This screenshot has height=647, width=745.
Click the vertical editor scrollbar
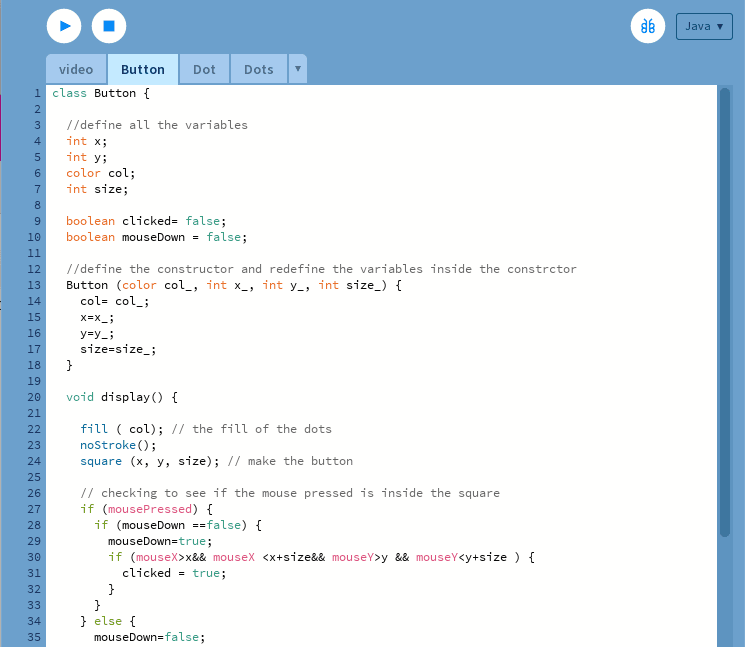point(725,312)
